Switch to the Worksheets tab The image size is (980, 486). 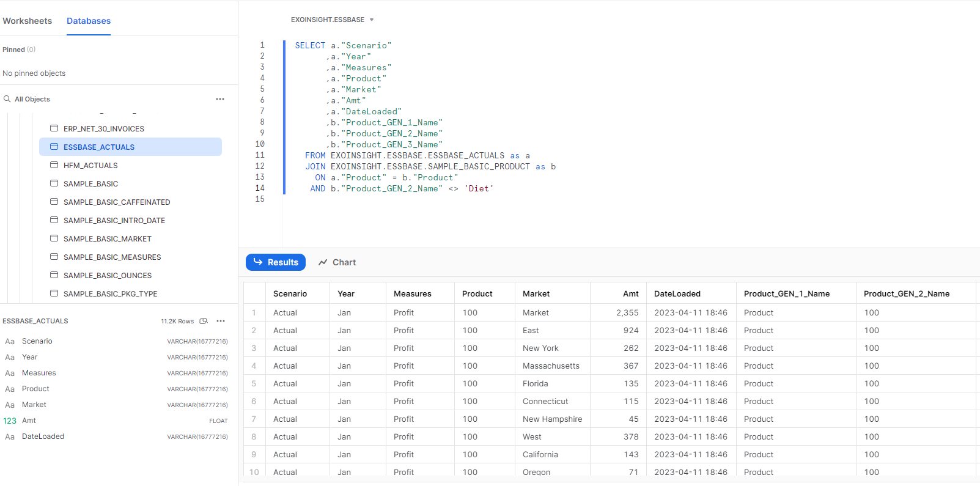pyautogui.click(x=28, y=21)
